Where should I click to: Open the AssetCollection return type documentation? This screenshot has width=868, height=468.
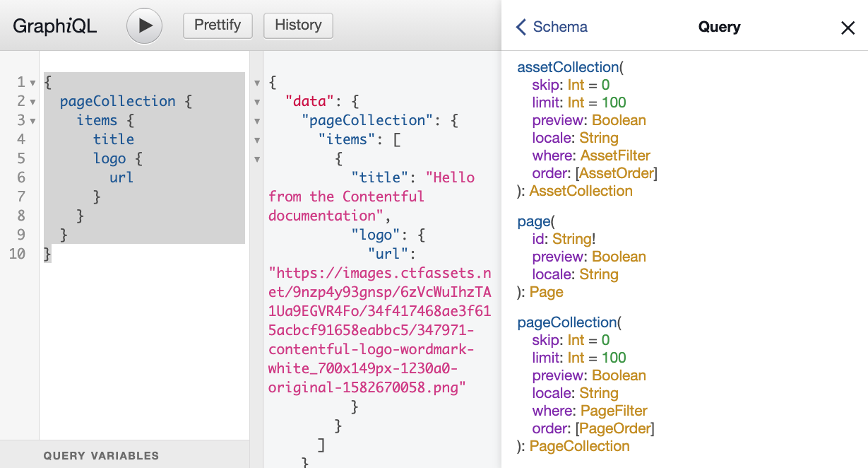pyautogui.click(x=581, y=191)
